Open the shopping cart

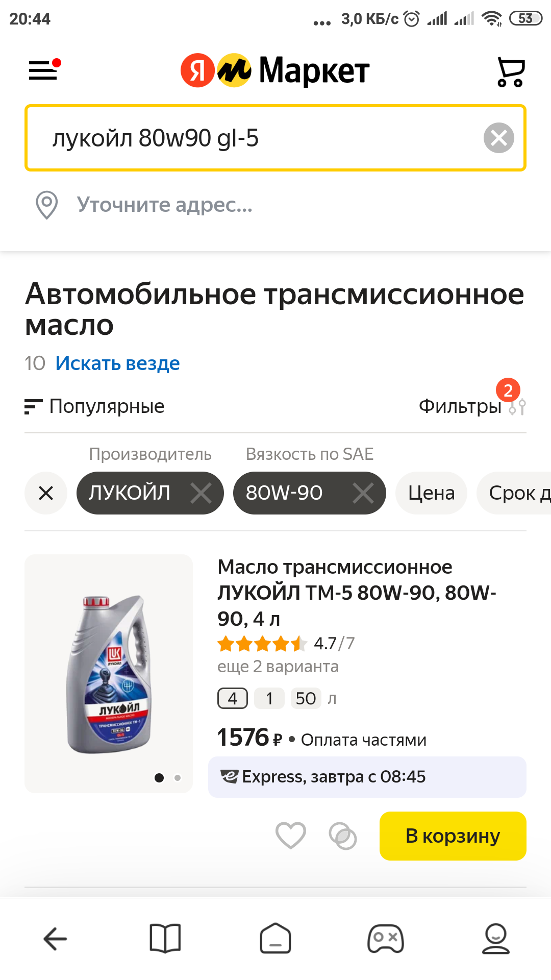coord(510,71)
